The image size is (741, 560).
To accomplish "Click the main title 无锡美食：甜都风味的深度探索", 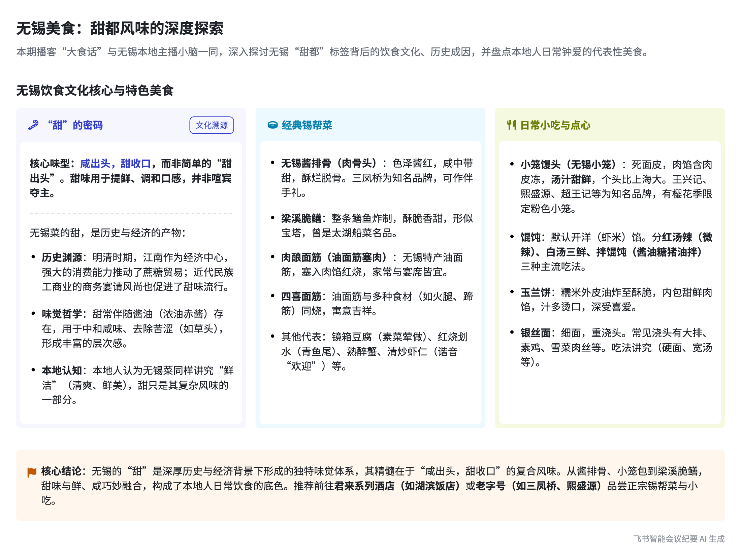I will tap(120, 28).
